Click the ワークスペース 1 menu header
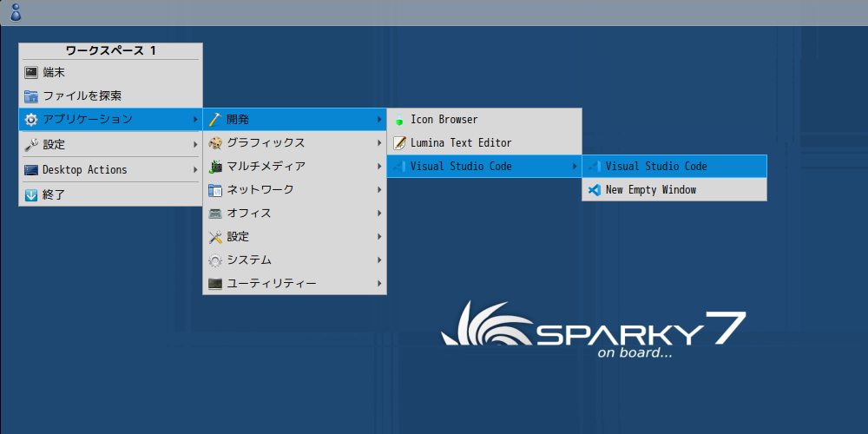Image resolution: width=868 pixels, height=434 pixels. (111, 51)
